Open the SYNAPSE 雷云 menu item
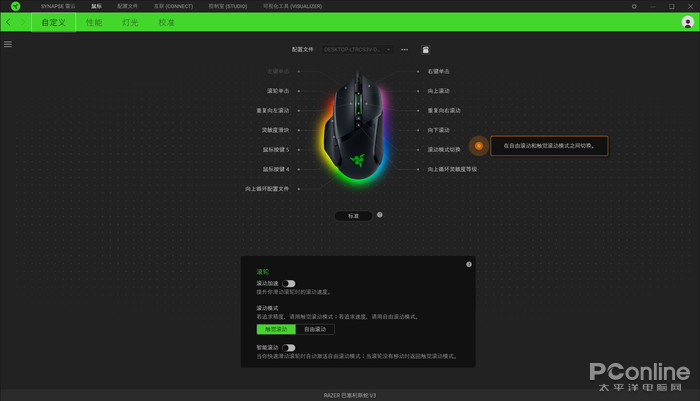Viewport: 700px width, 401px height. (58, 6)
